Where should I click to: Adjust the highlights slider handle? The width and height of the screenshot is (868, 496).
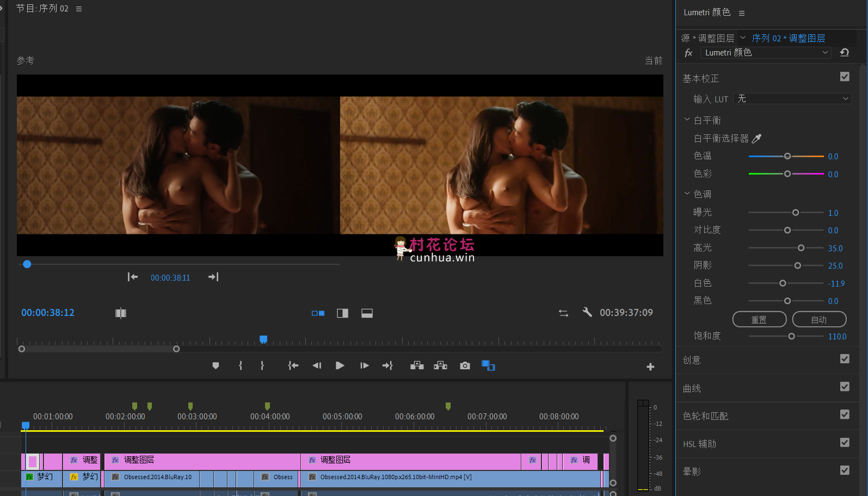coord(801,248)
